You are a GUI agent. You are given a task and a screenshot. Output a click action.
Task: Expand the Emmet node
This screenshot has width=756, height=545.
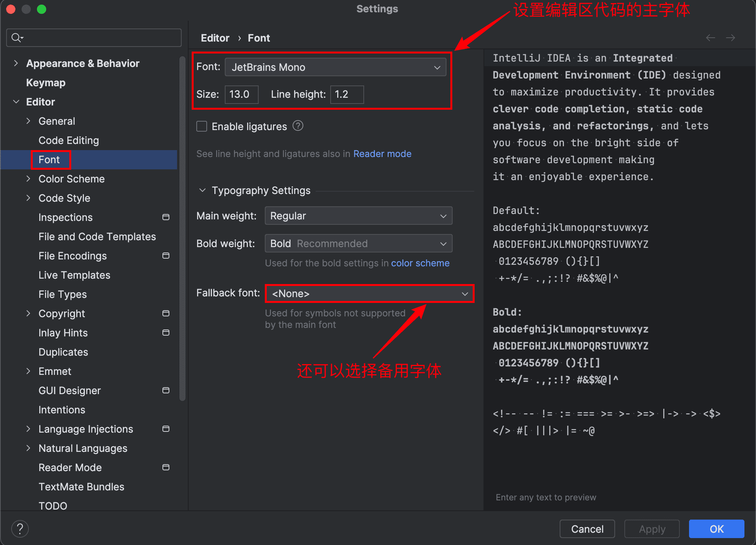28,371
